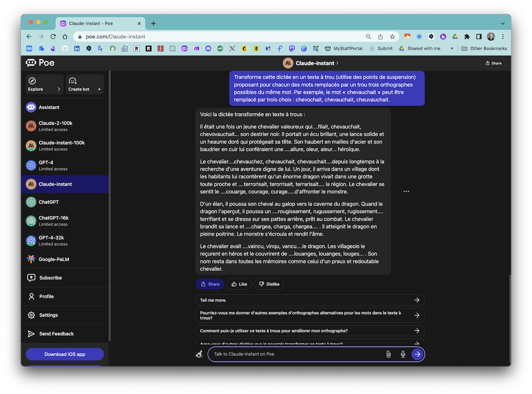The width and height of the screenshot is (532, 394).
Task: Open a new browser tab with plus
Action: tap(153, 23)
